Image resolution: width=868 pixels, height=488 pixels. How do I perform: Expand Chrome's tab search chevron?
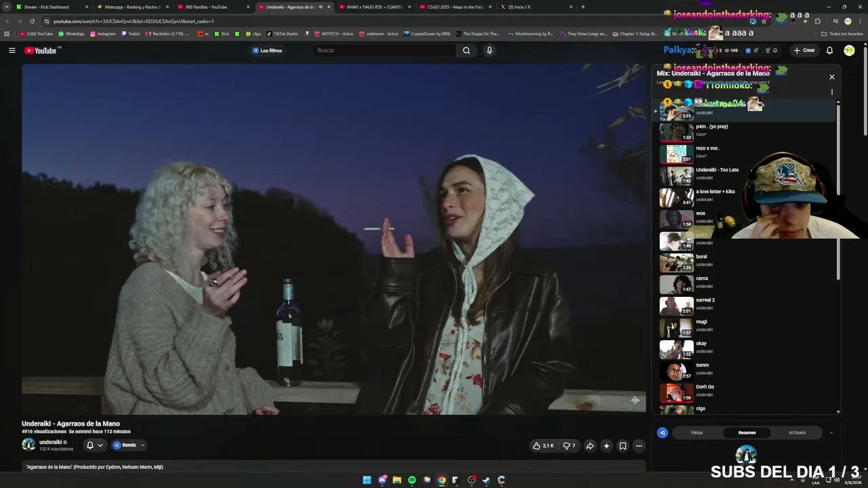(x=7, y=7)
